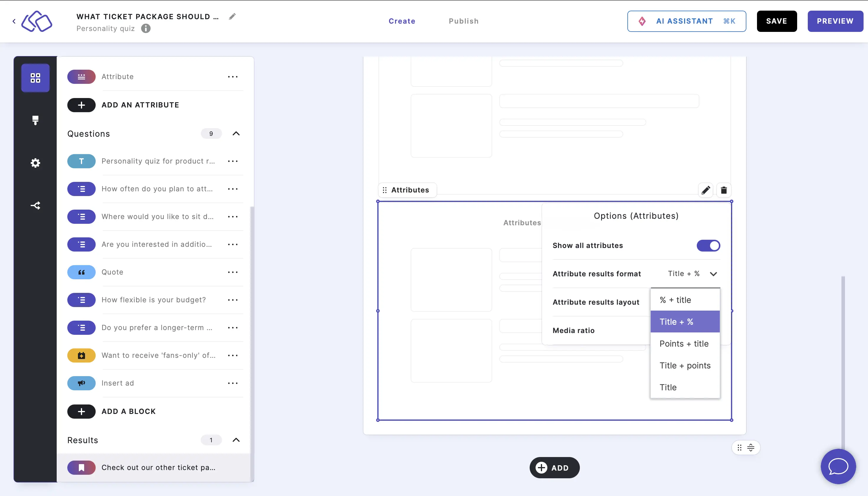Click ADD A BLOCK plus button
The height and width of the screenshot is (496, 868).
tap(81, 411)
